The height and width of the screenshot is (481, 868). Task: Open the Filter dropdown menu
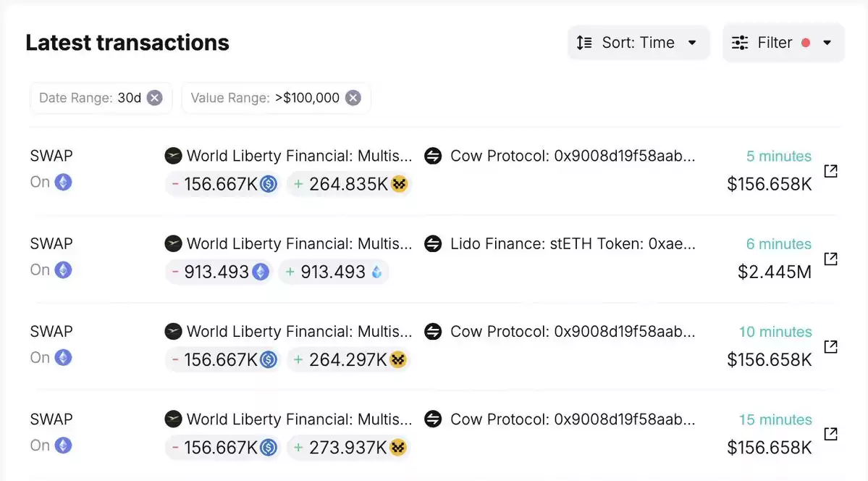[783, 43]
